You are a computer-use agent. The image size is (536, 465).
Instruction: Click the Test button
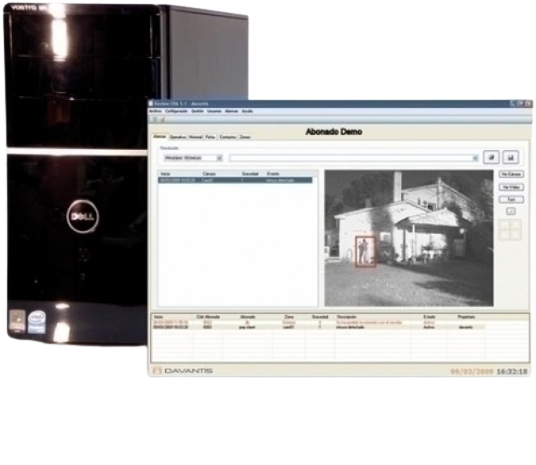511,199
